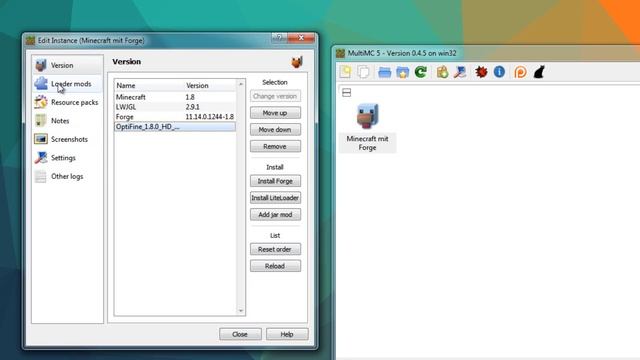Select the Minecraft mit Forge instance

tap(367, 128)
